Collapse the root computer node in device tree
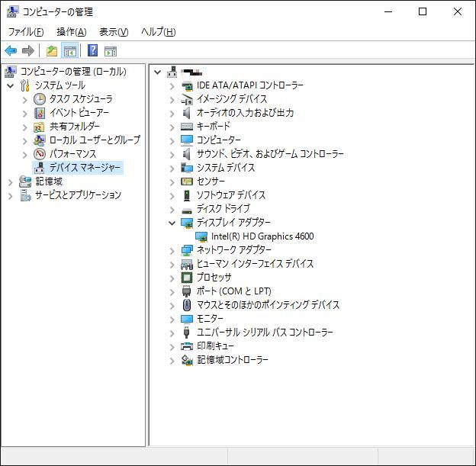476x466 pixels. click(x=158, y=72)
